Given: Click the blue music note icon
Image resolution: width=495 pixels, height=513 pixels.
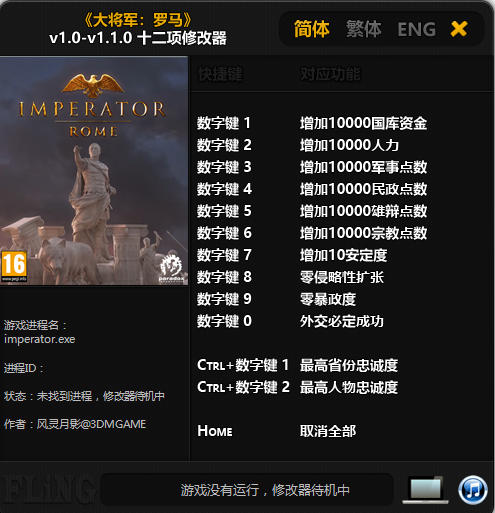Looking at the screenshot, I should (x=473, y=490).
